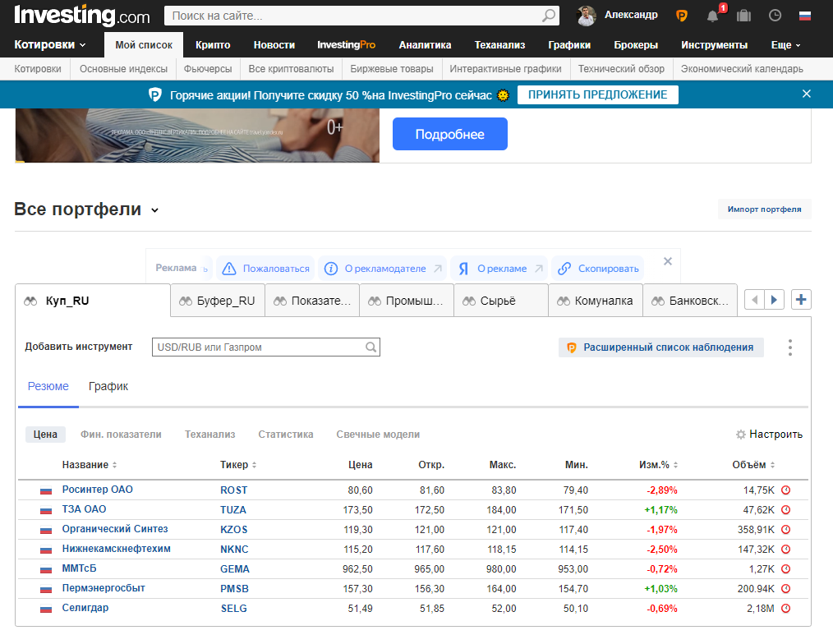Switch to Комуналка watchlist tab

[x=596, y=301]
